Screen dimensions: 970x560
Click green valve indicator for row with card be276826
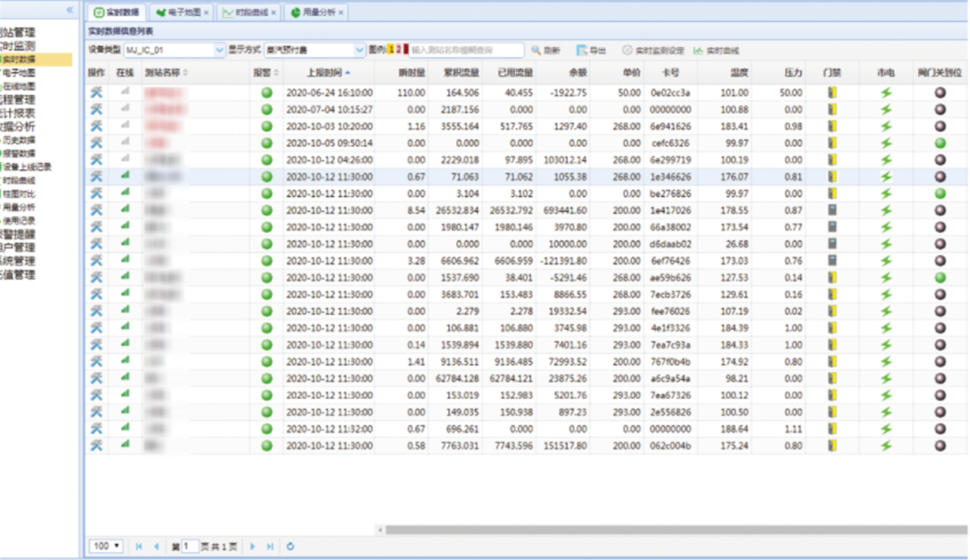pyautogui.click(x=940, y=193)
